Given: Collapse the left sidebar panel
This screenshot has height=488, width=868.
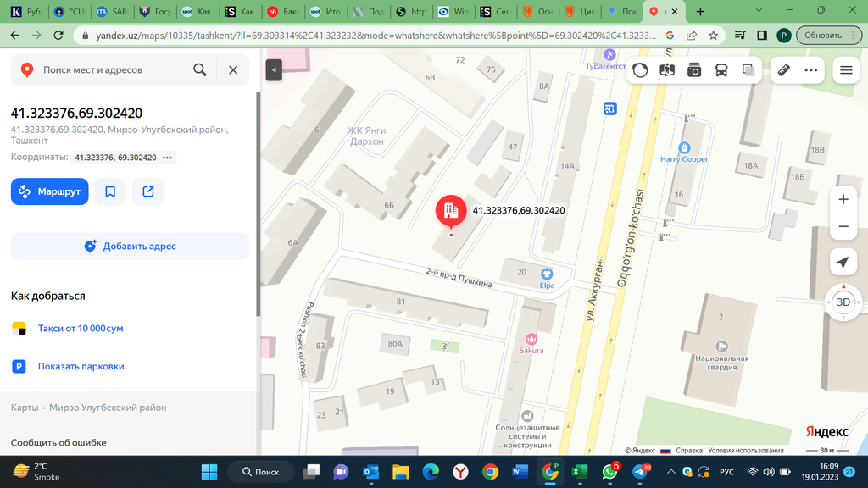Looking at the screenshot, I should pyautogui.click(x=273, y=70).
